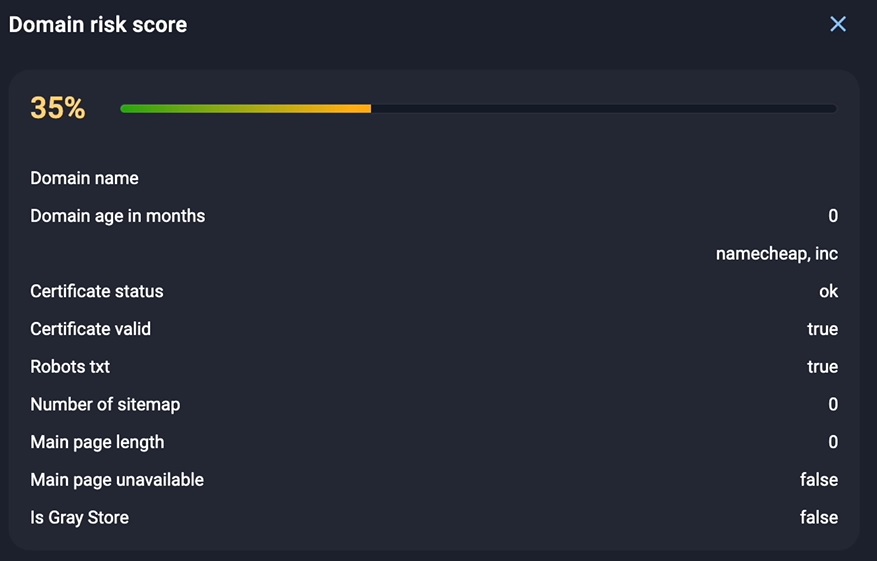Close the Domain risk score panel

pyautogui.click(x=838, y=24)
